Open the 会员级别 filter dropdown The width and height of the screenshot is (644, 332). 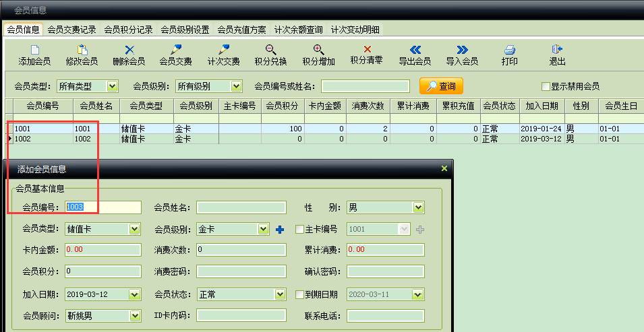236,86
